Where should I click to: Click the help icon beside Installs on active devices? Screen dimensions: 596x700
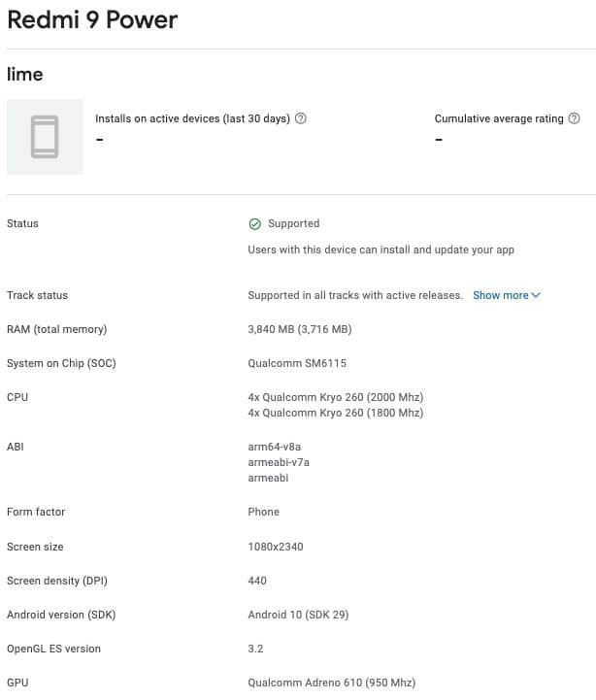coord(301,119)
